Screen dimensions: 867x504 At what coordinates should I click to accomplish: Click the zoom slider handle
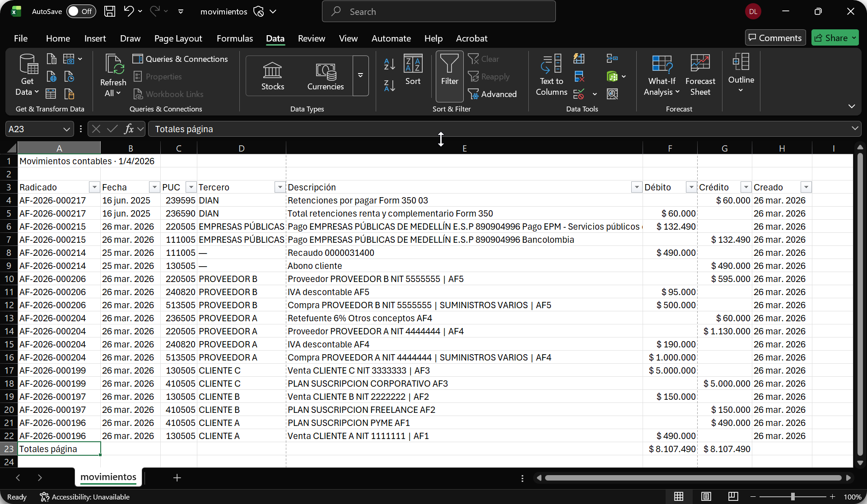click(793, 496)
